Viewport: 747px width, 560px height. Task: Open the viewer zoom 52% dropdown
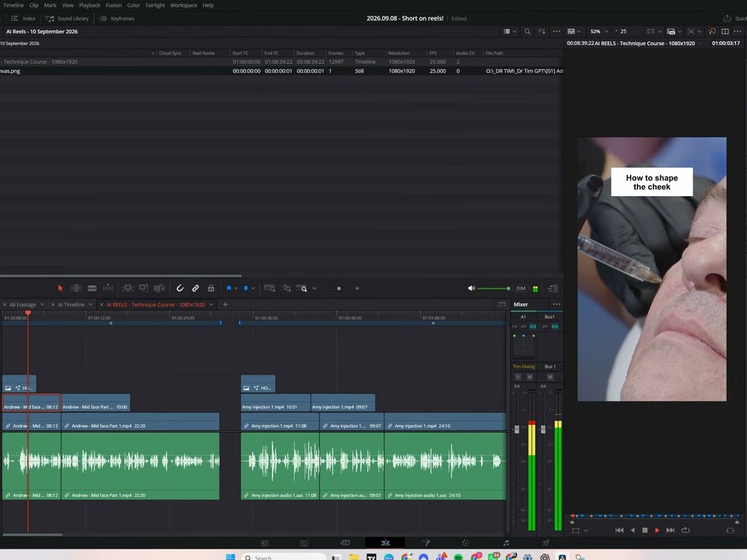click(x=599, y=31)
